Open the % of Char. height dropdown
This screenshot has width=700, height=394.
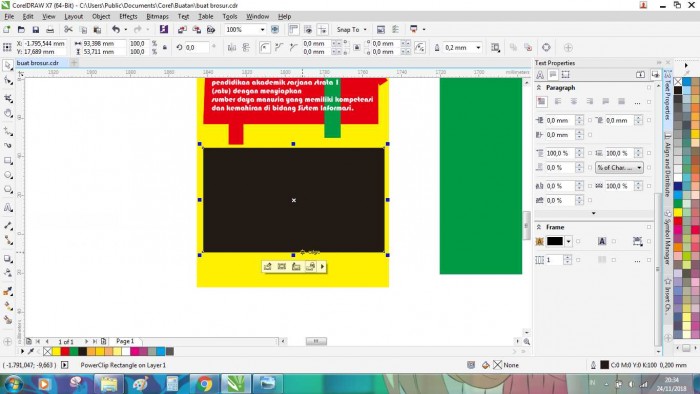[x=619, y=167]
